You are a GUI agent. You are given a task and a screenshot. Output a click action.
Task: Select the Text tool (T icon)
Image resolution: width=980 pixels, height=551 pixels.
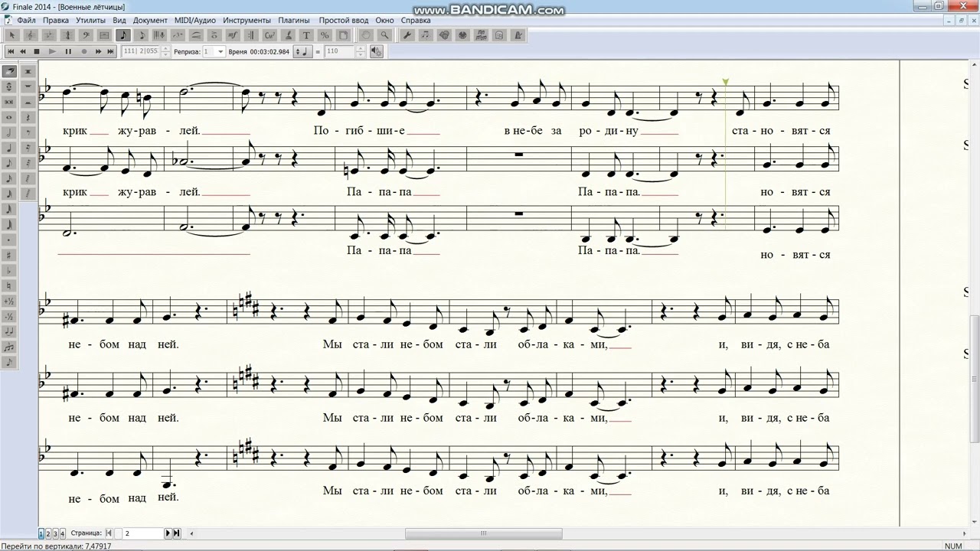click(306, 35)
